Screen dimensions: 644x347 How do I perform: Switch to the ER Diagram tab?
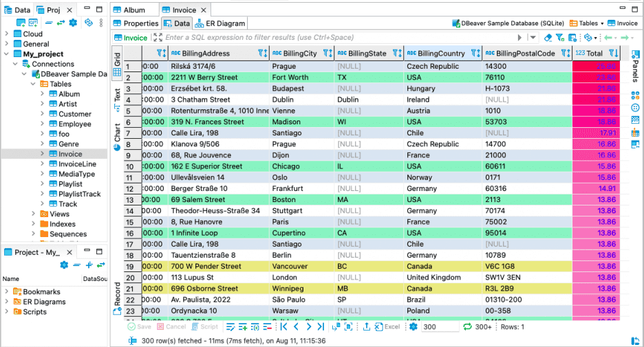coord(220,23)
